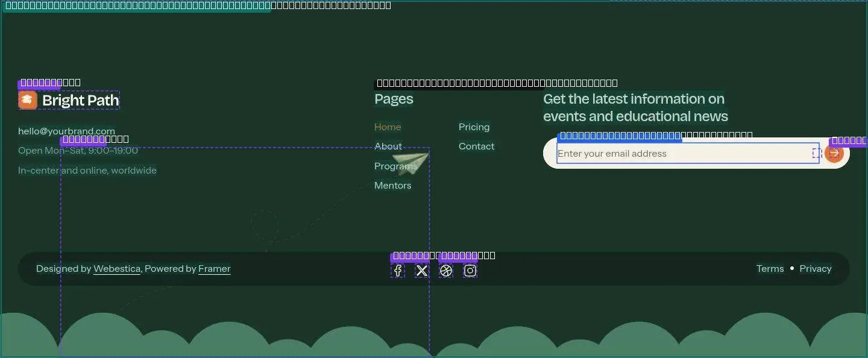Screen dimensions: 868x358
Task: Open the About page link
Action: [388, 146]
